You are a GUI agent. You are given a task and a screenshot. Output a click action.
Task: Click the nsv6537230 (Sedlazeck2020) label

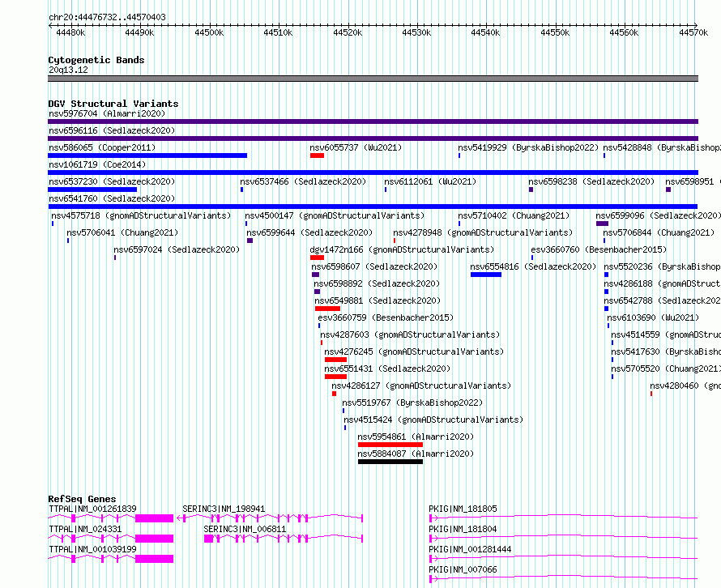(112, 181)
